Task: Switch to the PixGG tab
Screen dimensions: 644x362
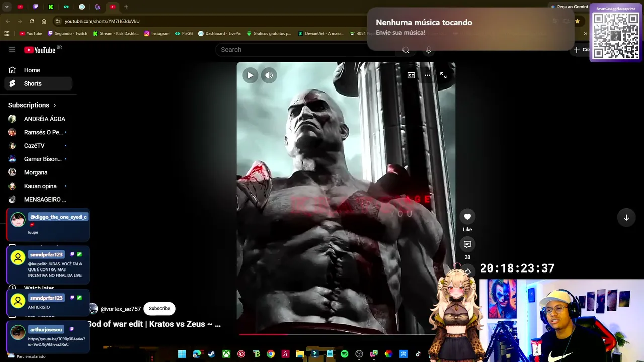Action: coord(66,7)
